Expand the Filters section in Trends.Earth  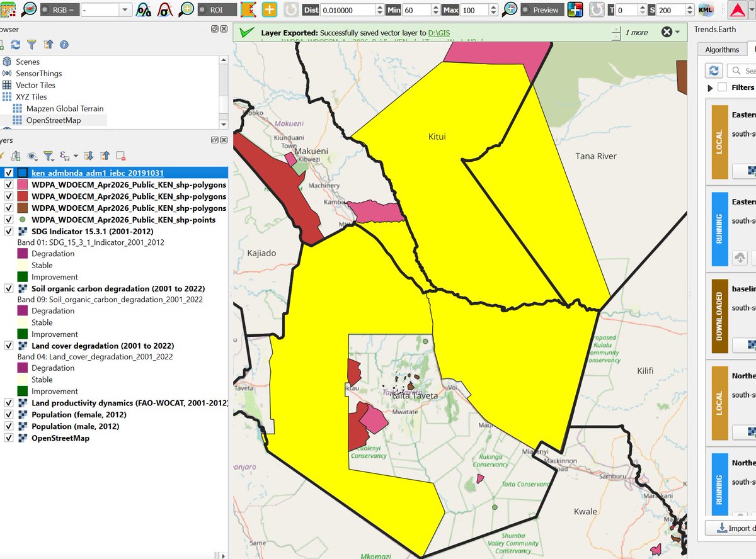tap(711, 88)
